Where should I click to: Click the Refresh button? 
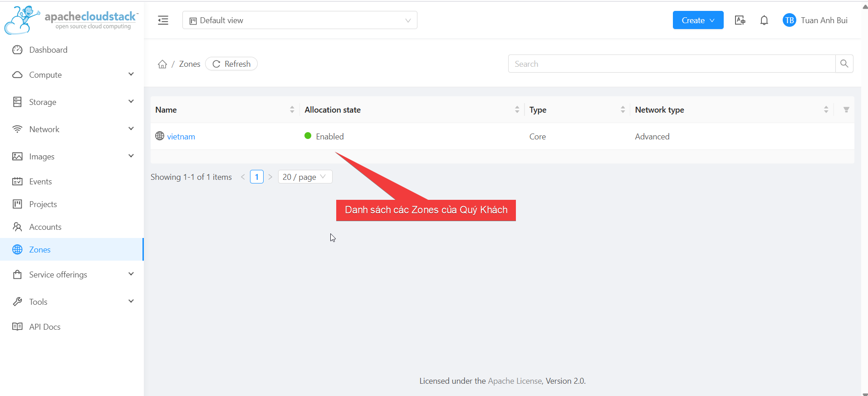click(231, 64)
